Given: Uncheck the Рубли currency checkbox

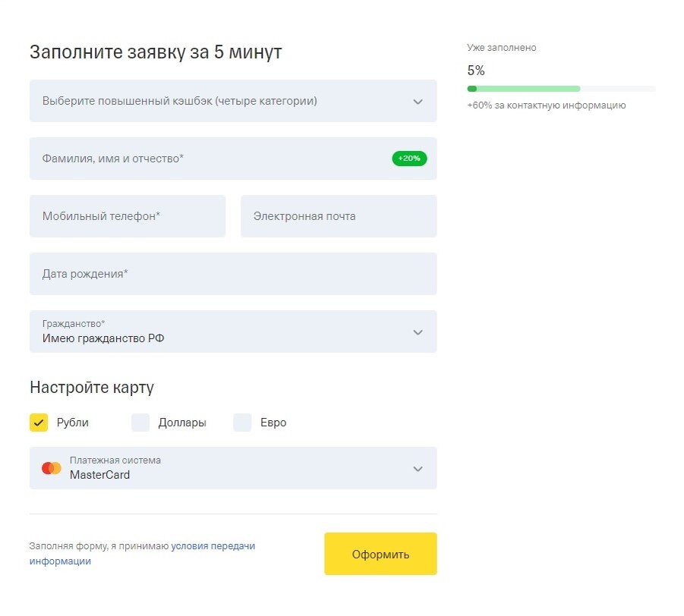Looking at the screenshot, I should pyautogui.click(x=39, y=423).
